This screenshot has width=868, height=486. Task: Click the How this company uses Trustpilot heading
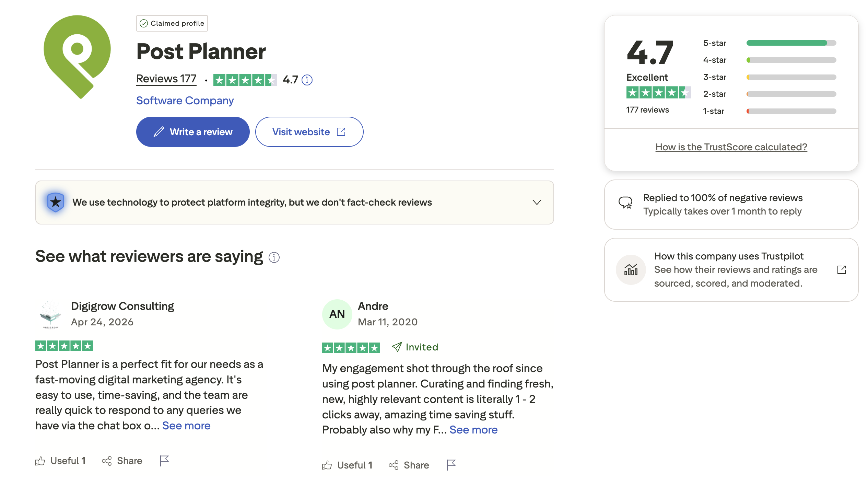(729, 256)
